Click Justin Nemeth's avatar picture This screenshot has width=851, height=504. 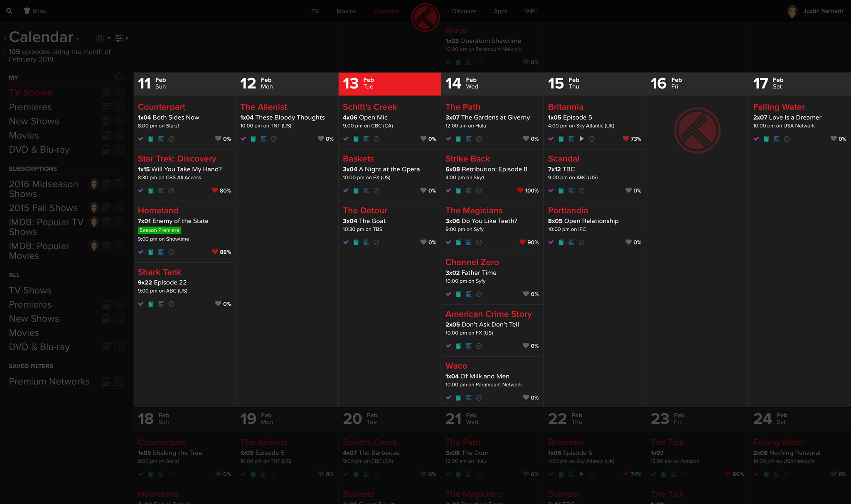pyautogui.click(x=792, y=11)
